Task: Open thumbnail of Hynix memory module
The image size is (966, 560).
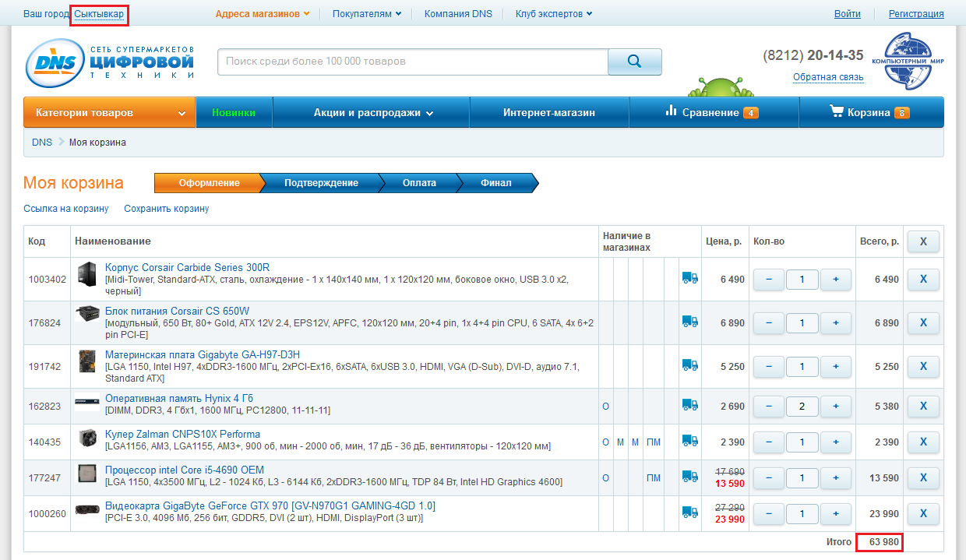Action: (x=86, y=403)
